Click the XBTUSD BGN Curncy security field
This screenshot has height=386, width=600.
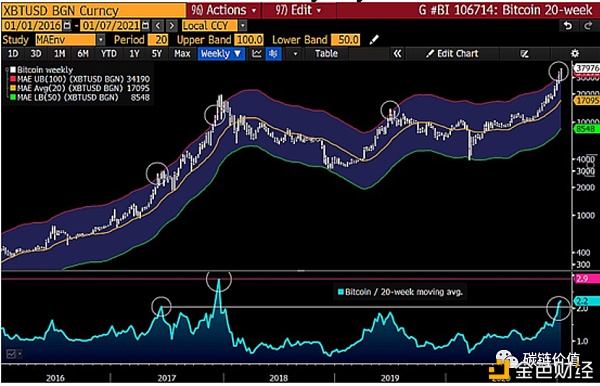93,11
